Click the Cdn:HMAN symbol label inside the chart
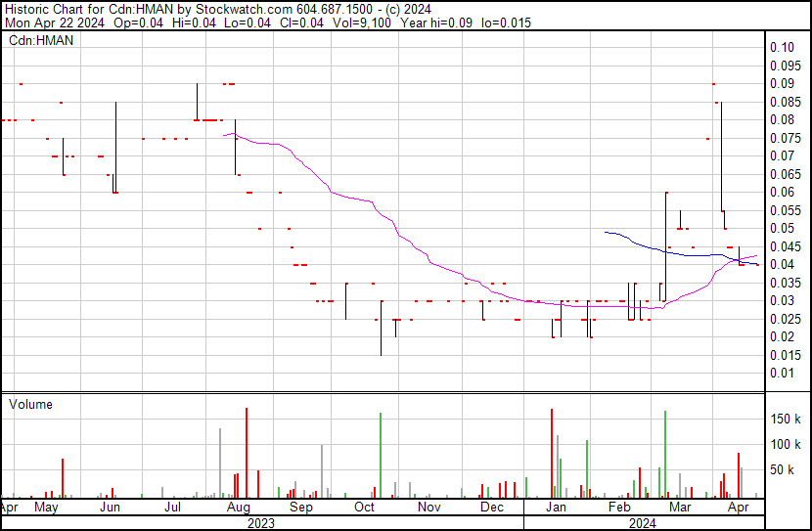812x531 pixels. pos(41,40)
